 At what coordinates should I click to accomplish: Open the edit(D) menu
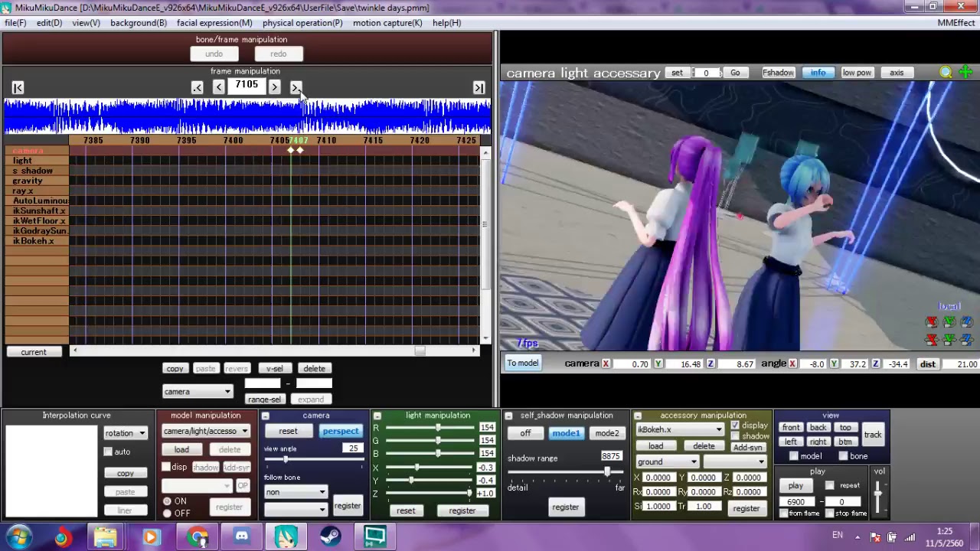tap(49, 23)
